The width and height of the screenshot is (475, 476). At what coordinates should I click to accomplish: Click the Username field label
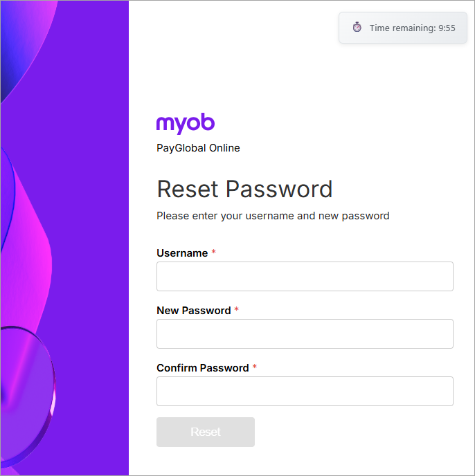pos(182,253)
